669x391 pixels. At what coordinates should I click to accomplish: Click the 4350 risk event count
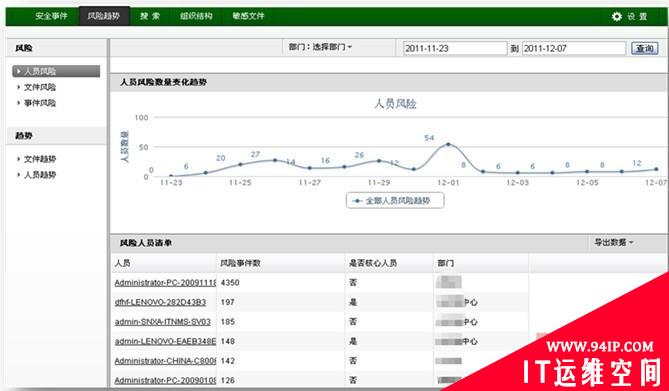(x=230, y=283)
